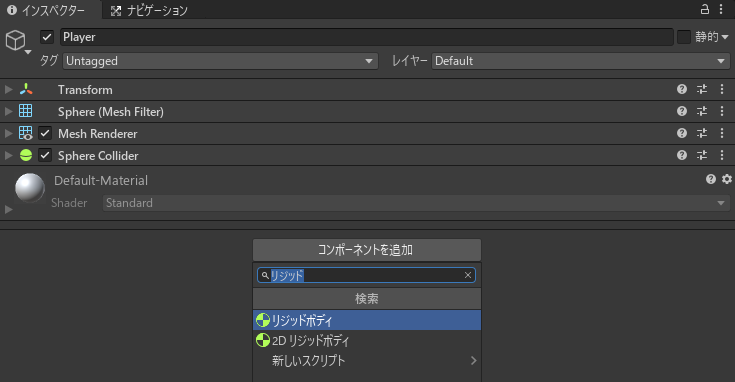
Task: Click the 2D リジッドボディ green icon
Action: [x=263, y=340]
